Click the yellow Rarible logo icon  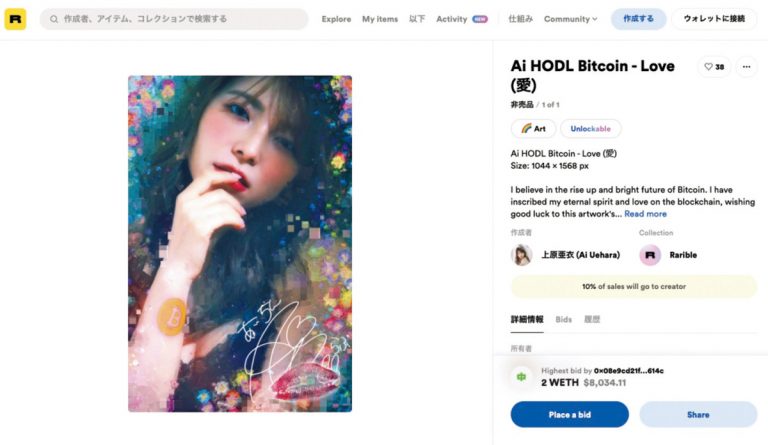point(15,19)
